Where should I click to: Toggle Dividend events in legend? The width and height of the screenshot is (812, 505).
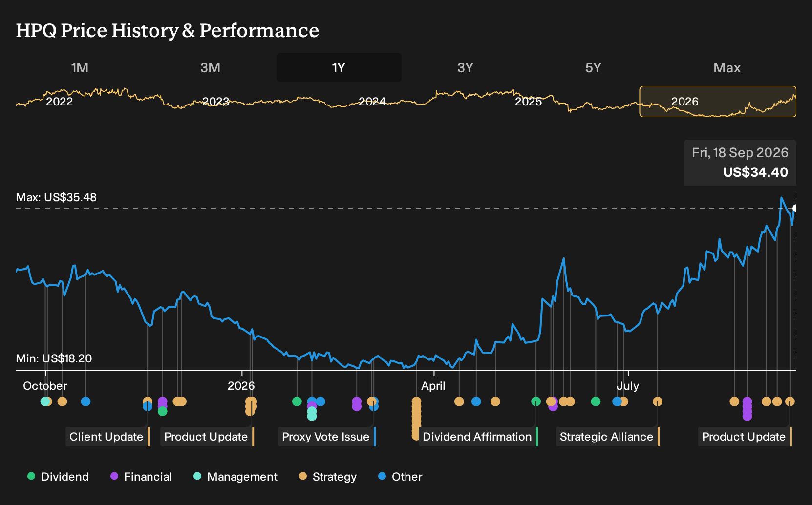[x=58, y=477]
